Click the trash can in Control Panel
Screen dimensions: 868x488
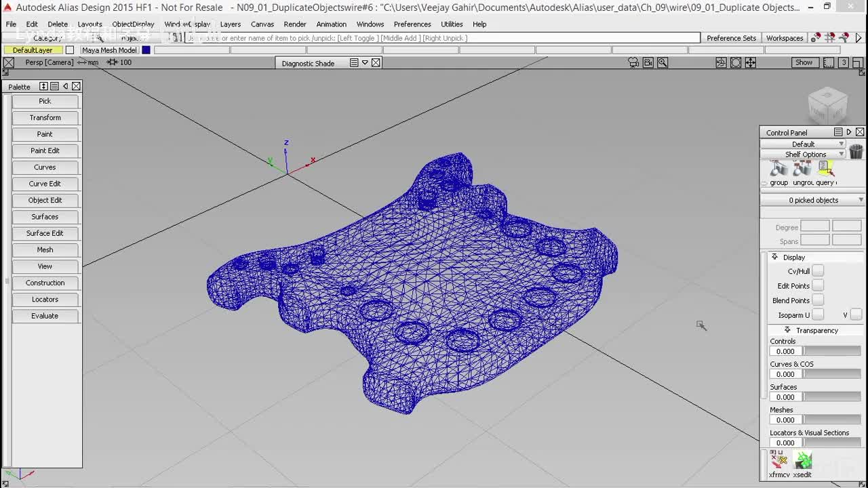(x=856, y=151)
